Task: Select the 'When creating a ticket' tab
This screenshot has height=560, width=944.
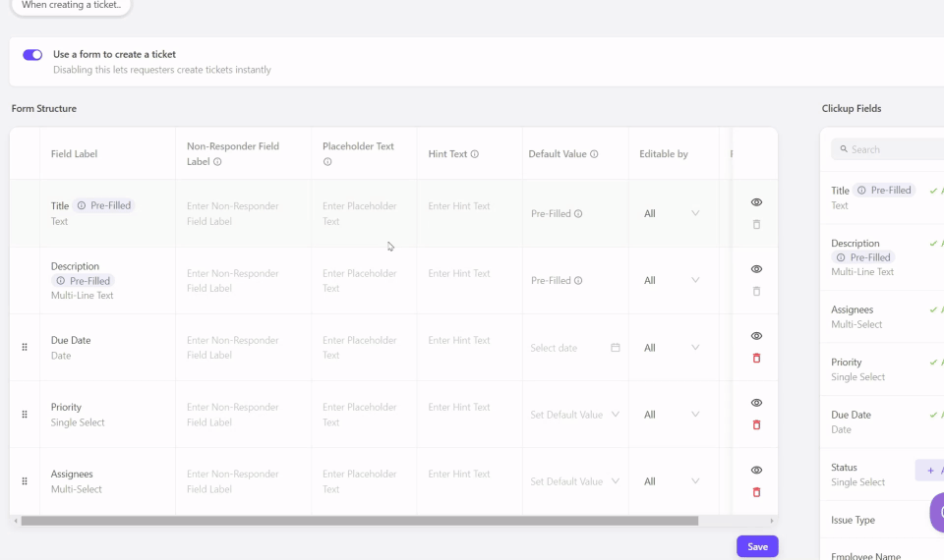Action: pos(71,6)
